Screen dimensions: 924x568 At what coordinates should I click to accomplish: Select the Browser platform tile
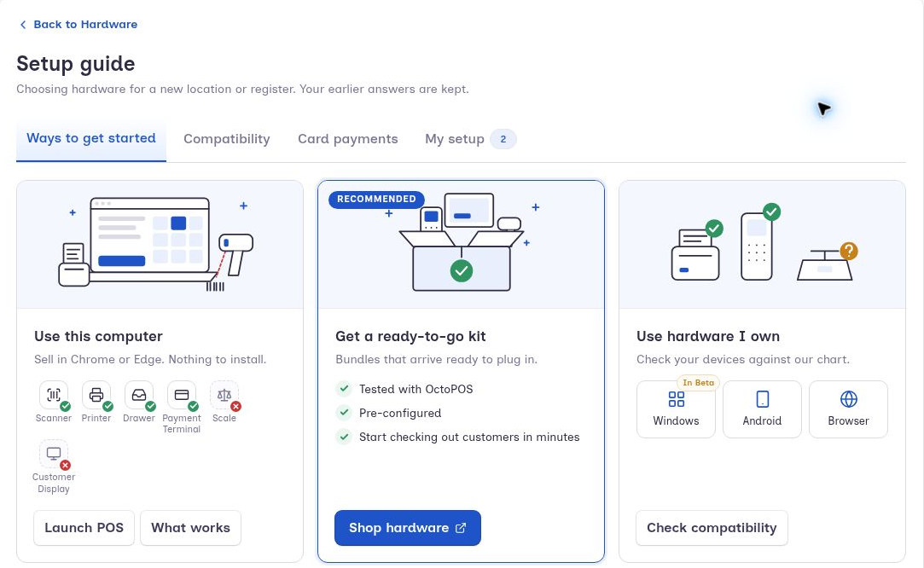(x=848, y=409)
